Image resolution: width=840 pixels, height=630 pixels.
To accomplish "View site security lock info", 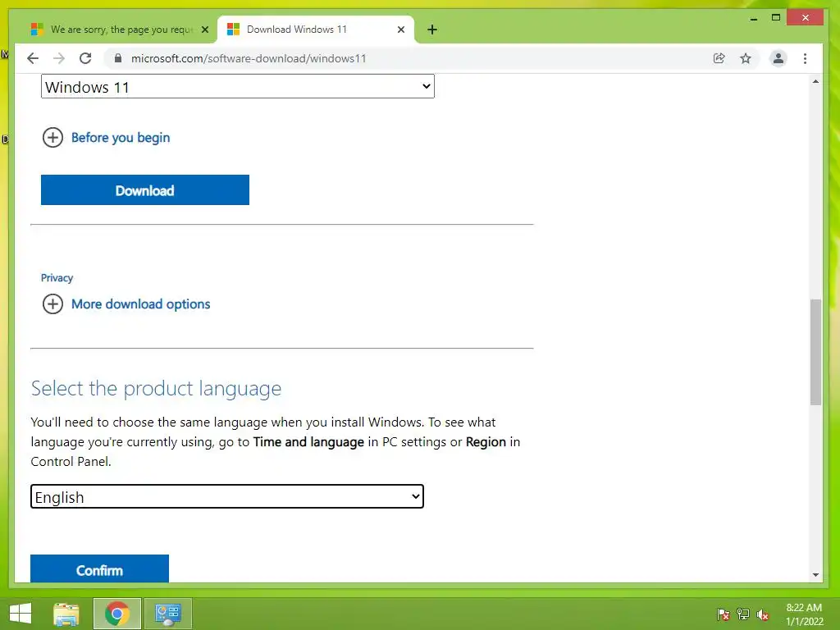I will tap(118, 58).
